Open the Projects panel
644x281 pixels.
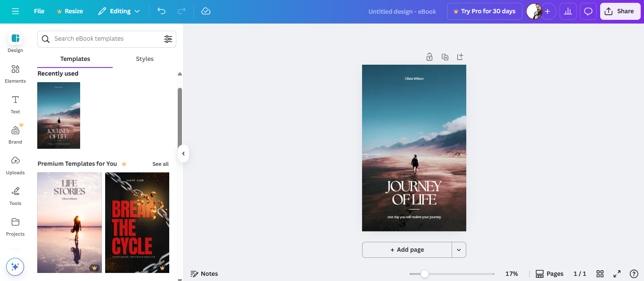tap(15, 226)
